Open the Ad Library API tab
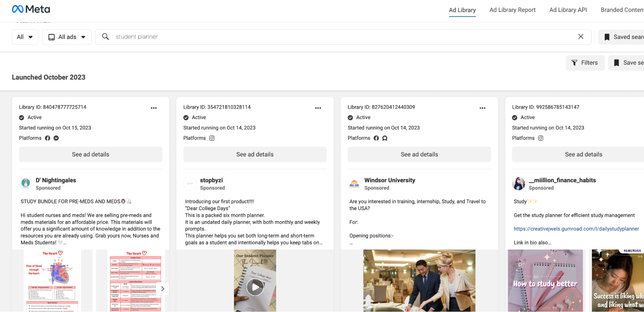 (568, 10)
